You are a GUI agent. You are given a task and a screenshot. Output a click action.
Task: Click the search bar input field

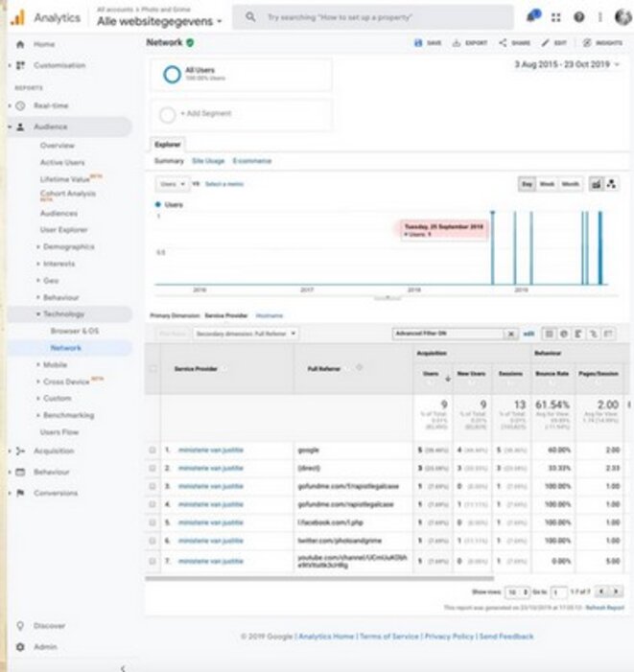click(373, 17)
